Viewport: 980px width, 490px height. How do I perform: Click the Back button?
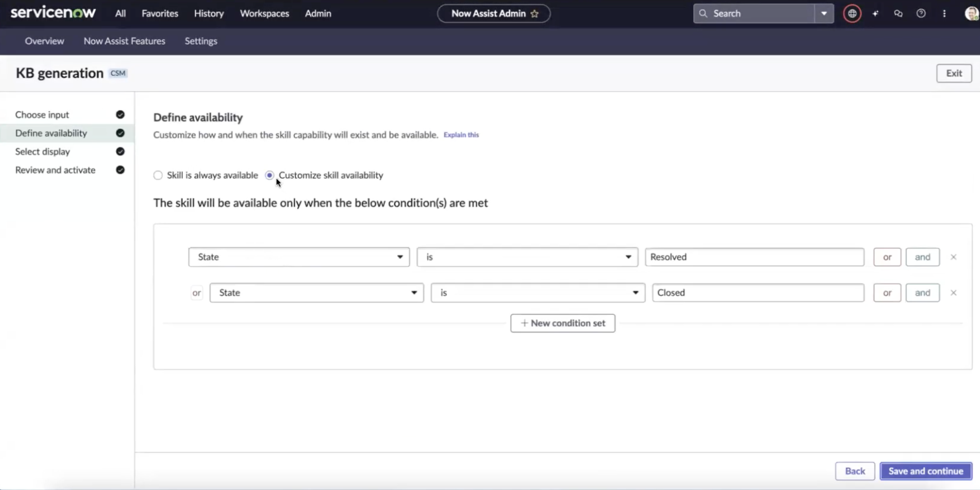[x=855, y=471]
